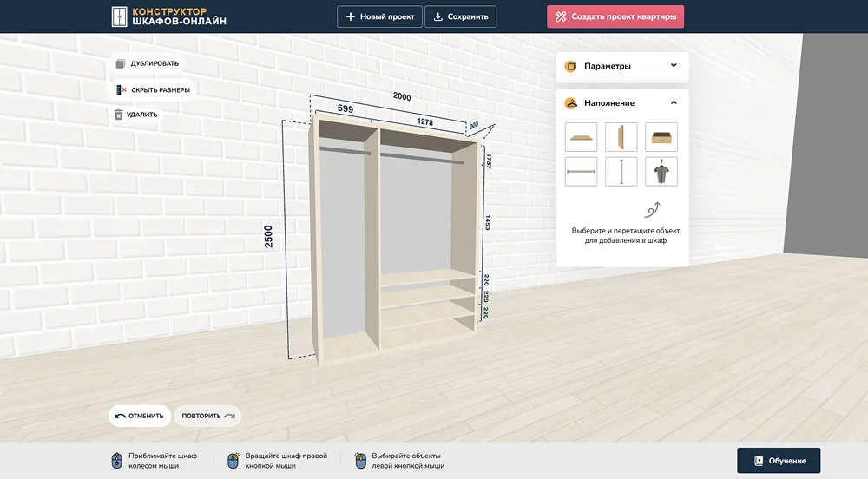Click the Конструктор шкафов-онлайн logo
This screenshot has height=479, width=868.
169,16
